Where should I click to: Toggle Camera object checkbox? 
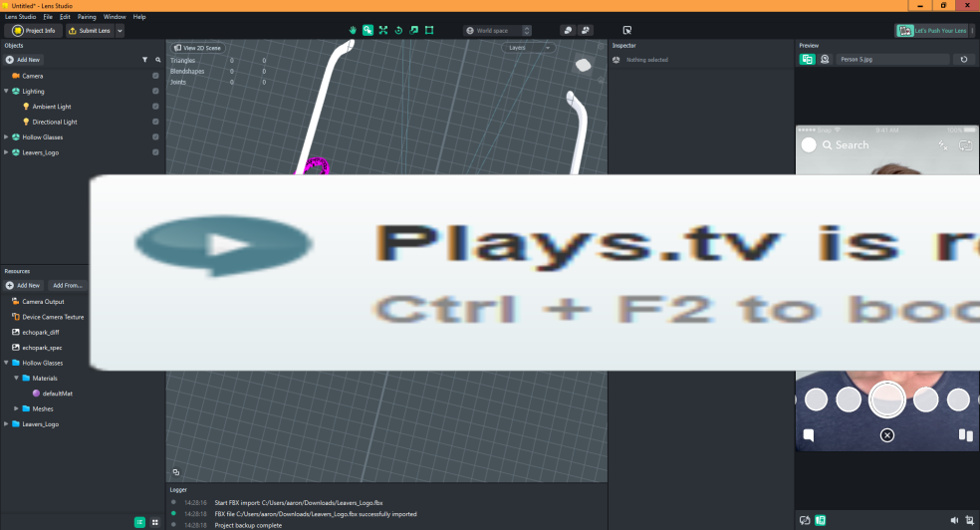click(155, 76)
